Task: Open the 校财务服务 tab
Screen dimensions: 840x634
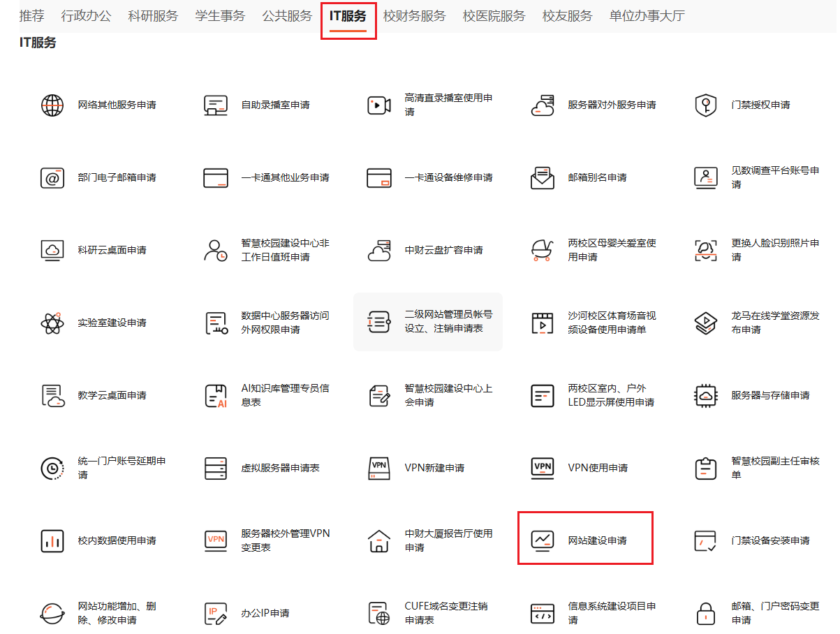Action: 414,16
